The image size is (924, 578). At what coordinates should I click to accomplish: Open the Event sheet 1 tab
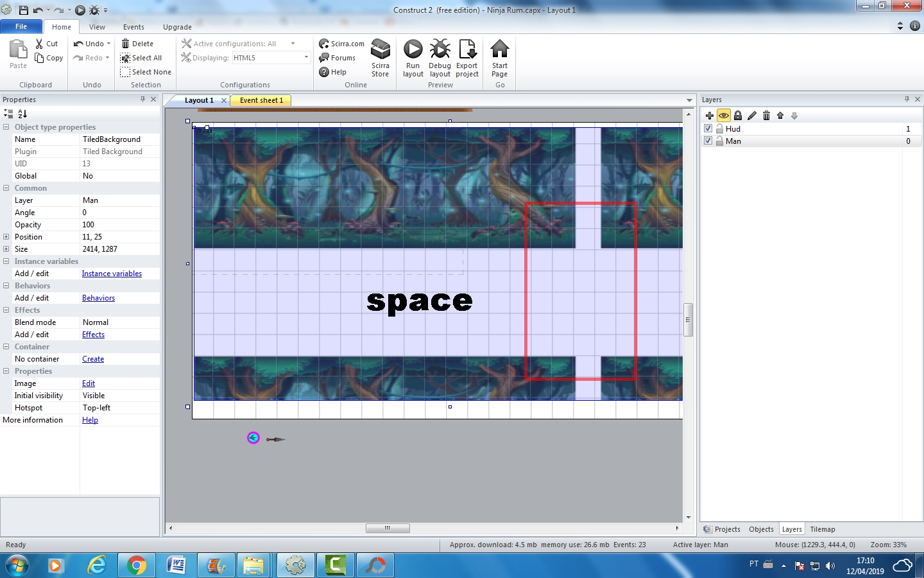[261, 100]
